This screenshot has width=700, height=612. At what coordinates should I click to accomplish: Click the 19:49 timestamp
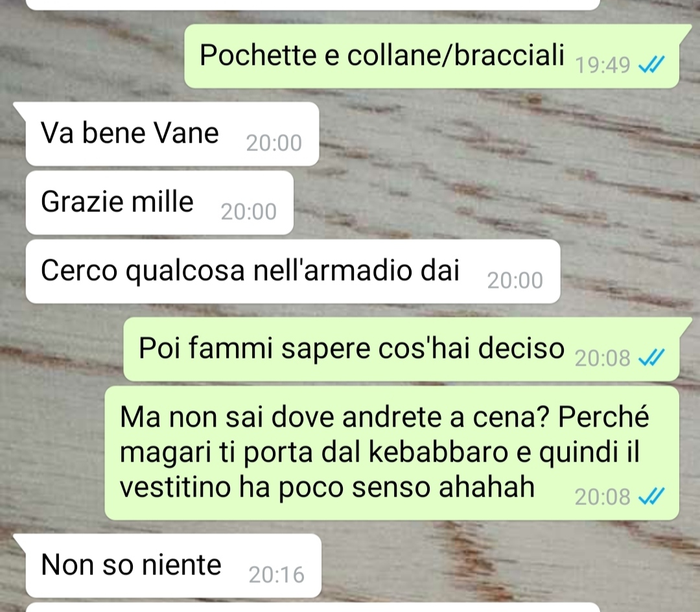coord(603,65)
